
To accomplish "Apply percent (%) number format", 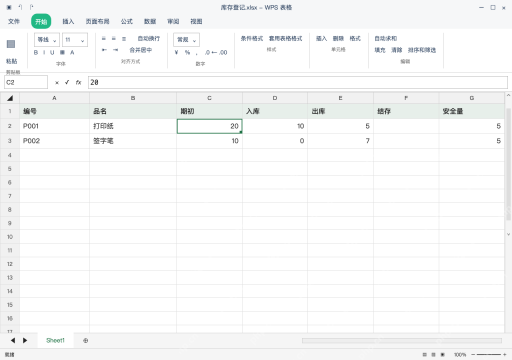I will 187,52.
